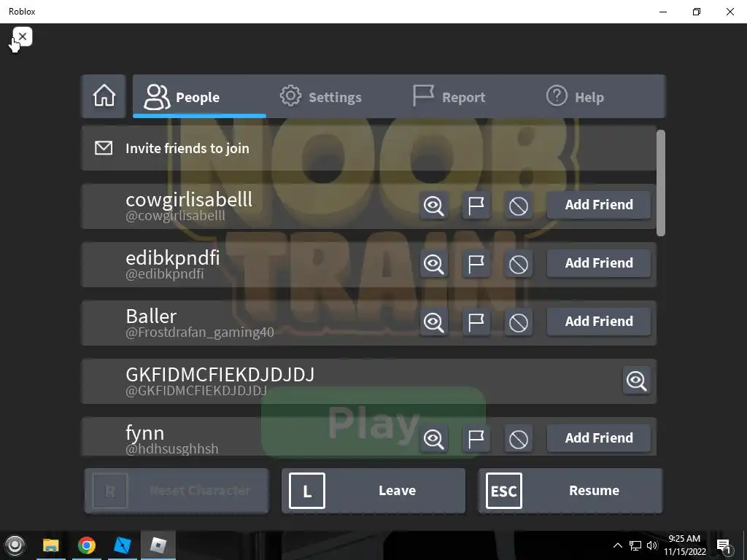Open the Settings tab

[321, 97]
